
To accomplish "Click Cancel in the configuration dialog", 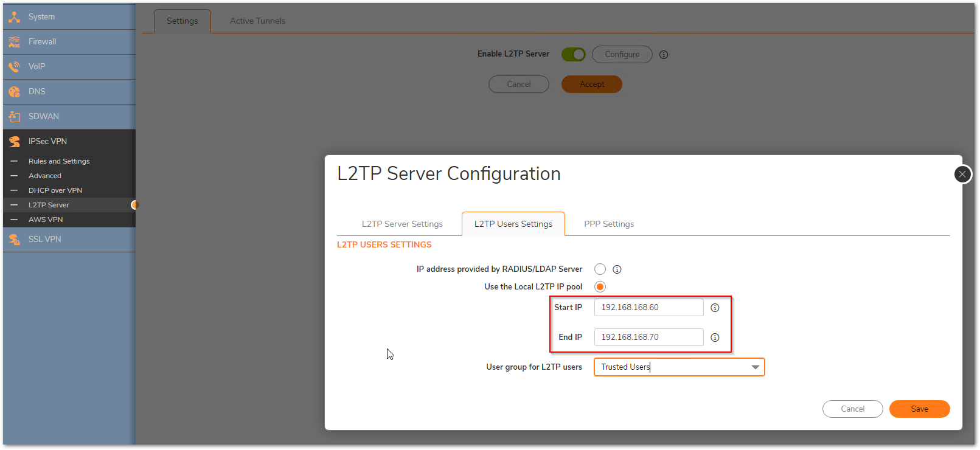I will click(x=853, y=409).
